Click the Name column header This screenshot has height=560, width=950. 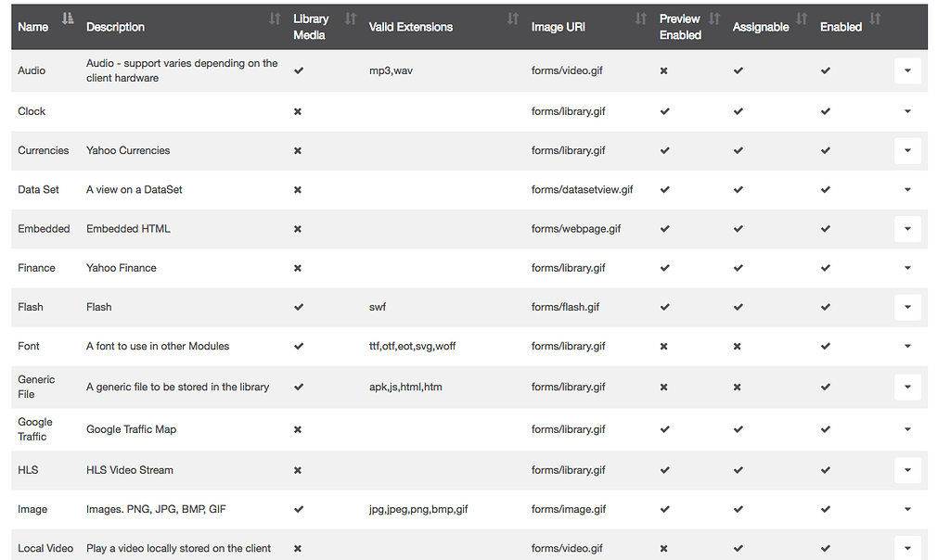click(33, 27)
